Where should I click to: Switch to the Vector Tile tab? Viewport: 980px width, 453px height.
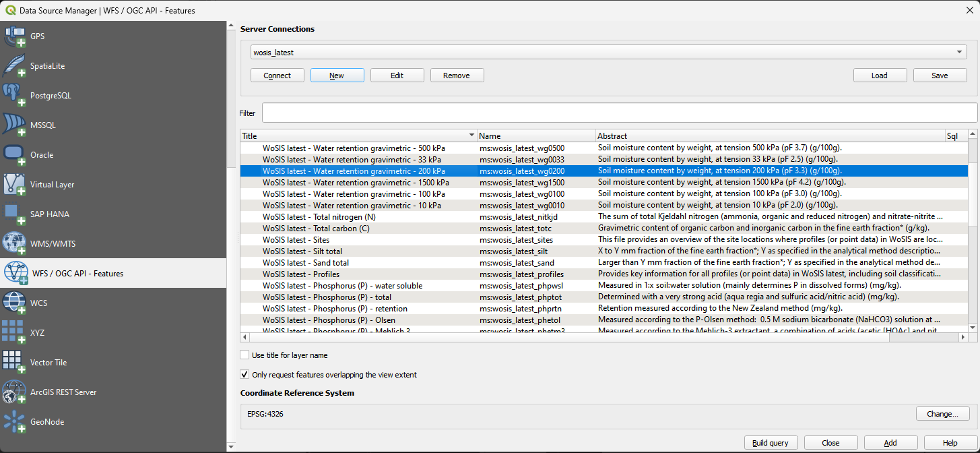(x=48, y=363)
